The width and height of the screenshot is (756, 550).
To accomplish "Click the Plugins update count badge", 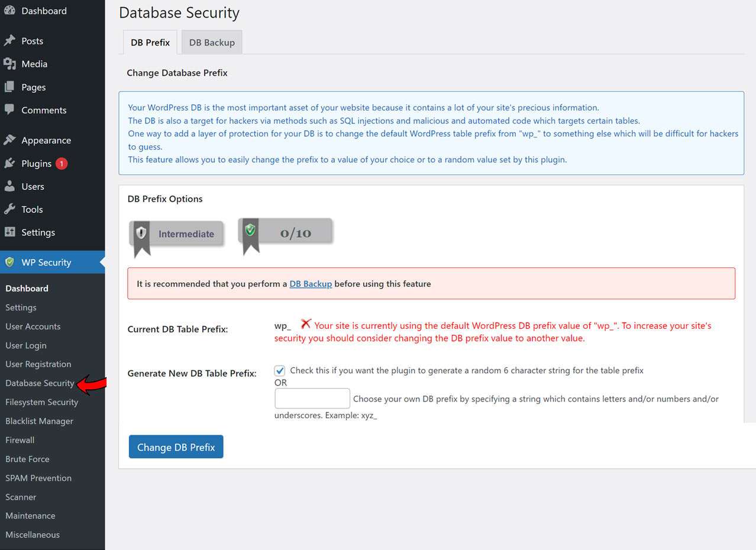I will click(62, 164).
